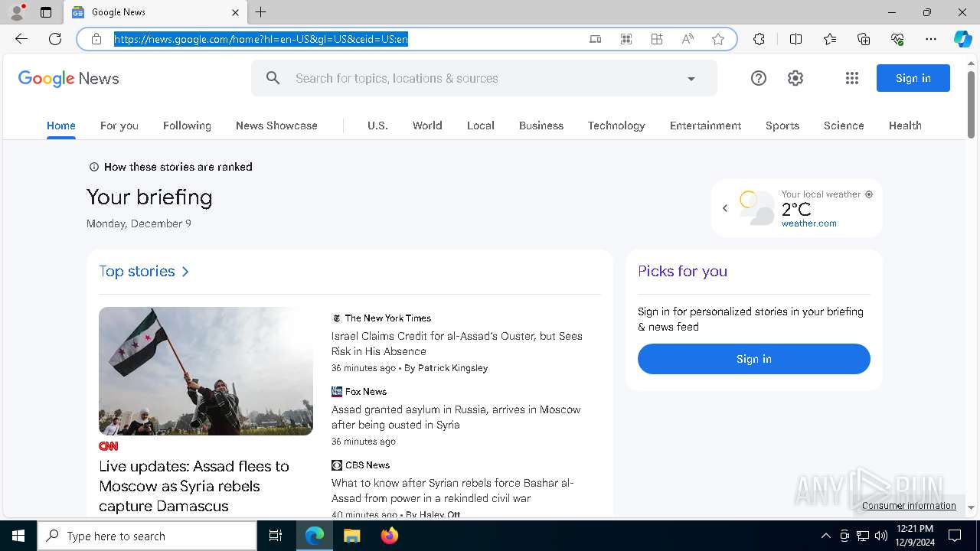Open the Windows Start menu
Screen dimensions: 980x551
tap(18, 536)
